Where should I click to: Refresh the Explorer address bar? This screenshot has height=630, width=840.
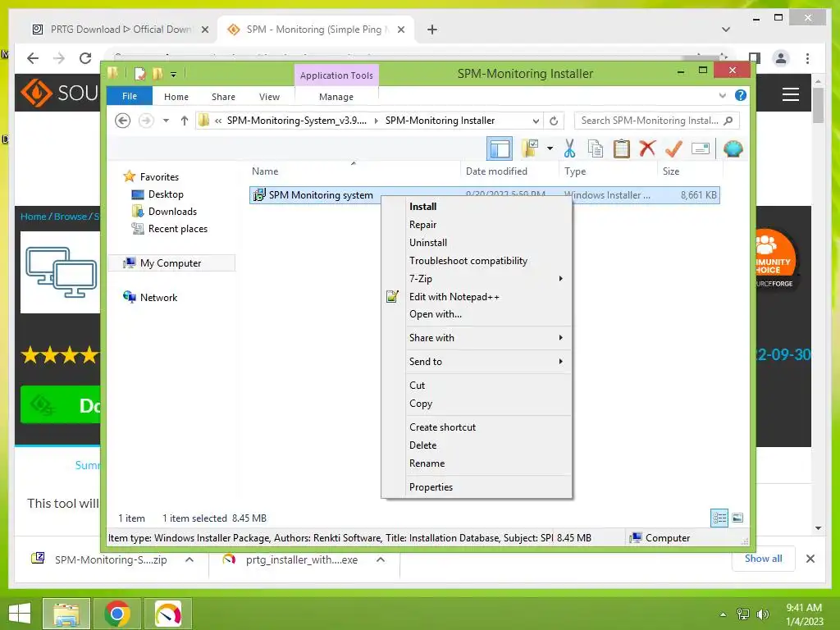tap(554, 121)
